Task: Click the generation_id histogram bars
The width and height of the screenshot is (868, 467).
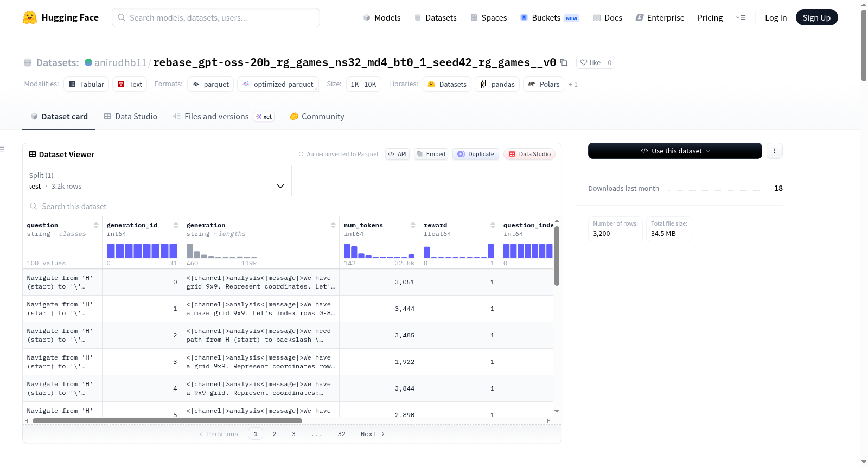Action: pyautogui.click(x=142, y=251)
